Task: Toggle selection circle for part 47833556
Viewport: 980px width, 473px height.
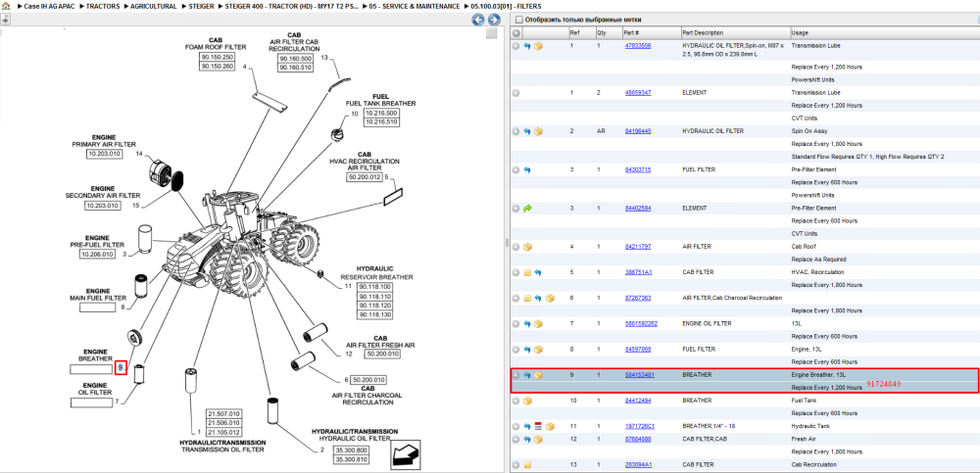Action: (x=516, y=46)
